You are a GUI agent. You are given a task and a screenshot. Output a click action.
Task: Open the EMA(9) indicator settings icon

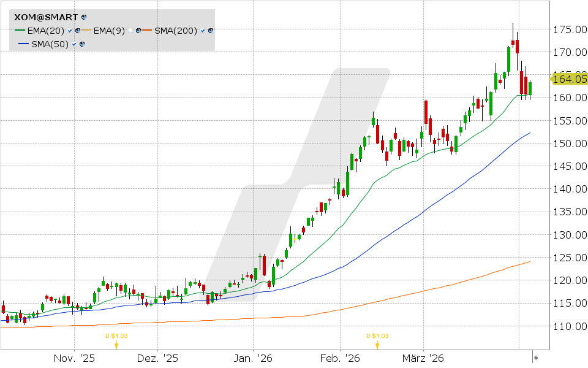pyautogui.click(x=140, y=31)
